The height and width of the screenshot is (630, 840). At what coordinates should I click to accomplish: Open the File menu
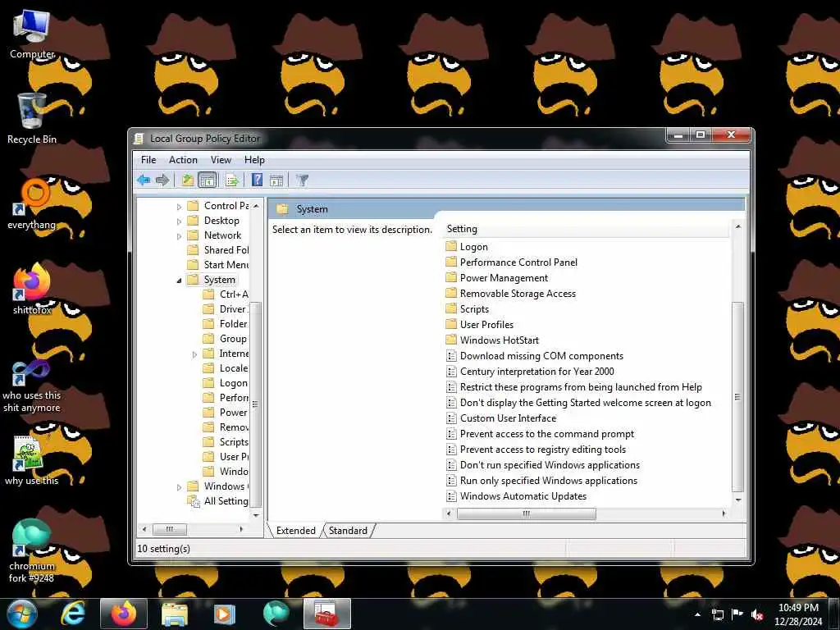[148, 160]
